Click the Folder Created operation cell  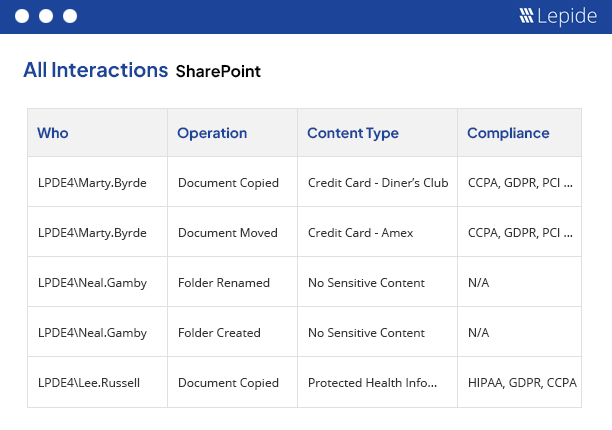[x=219, y=333]
